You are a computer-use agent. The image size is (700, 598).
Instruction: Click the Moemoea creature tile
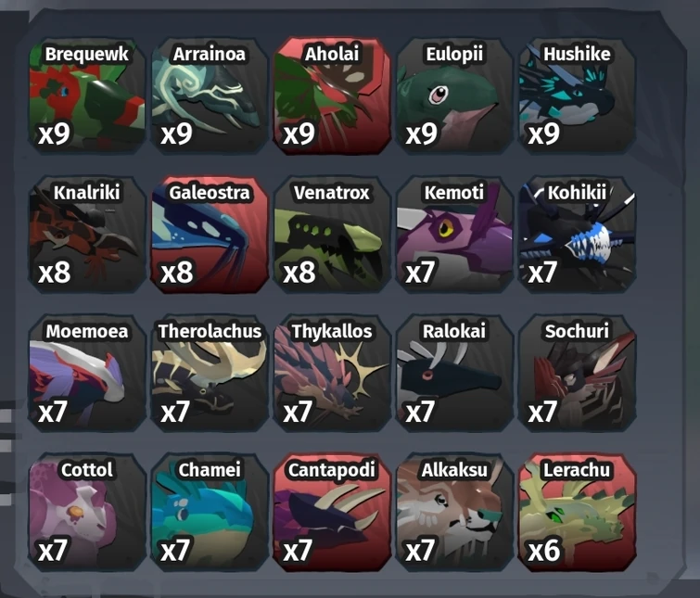pos(87,374)
